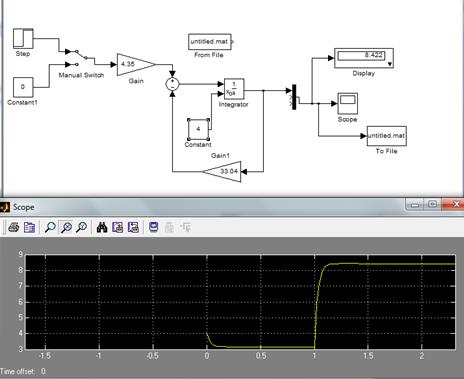Expand Display block's down arrow

click(390, 64)
